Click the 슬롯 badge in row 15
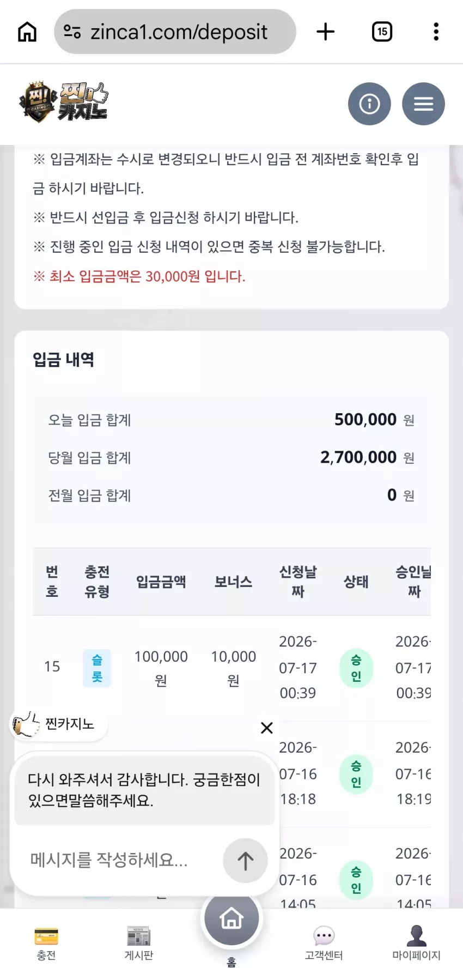Image resolution: width=463 pixels, height=980 pixels. [97, 668]
